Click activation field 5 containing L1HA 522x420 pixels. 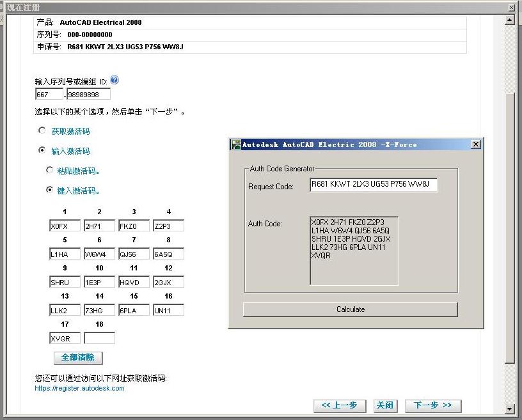65,254
